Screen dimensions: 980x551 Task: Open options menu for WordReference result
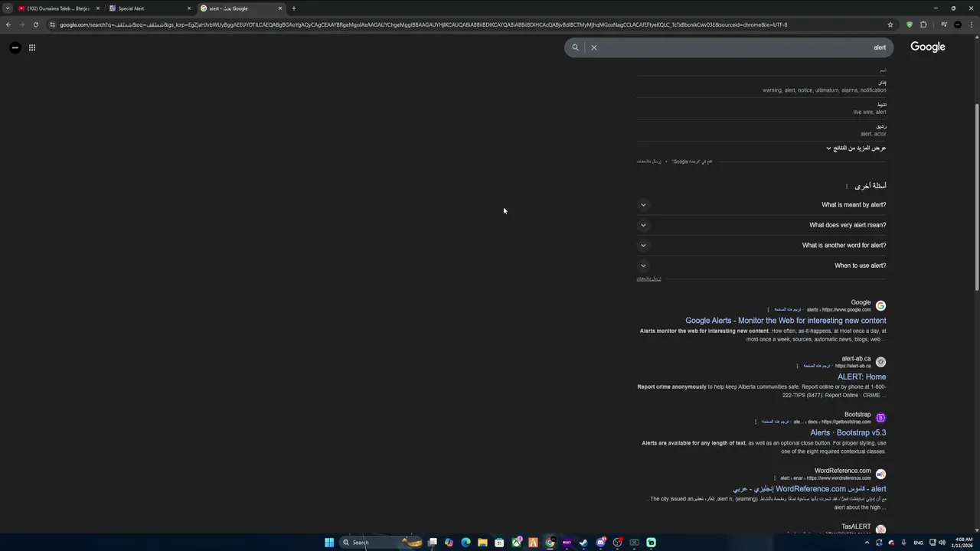[x=775, y=478]
